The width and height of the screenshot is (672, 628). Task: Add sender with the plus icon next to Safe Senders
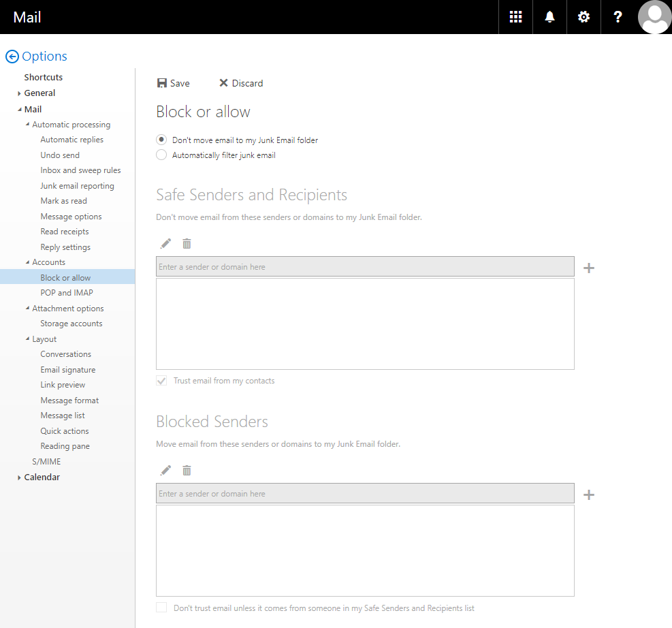588,268
